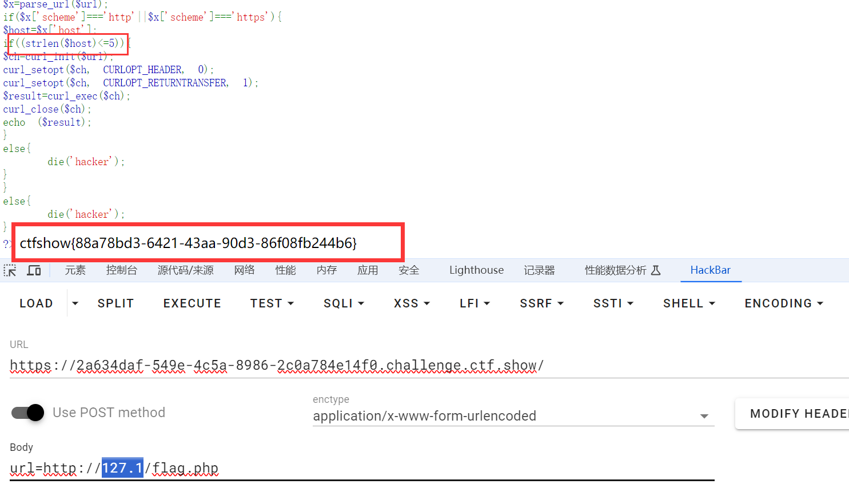
Task: Open the XSS payload dropdown
Action: [412, 303]
